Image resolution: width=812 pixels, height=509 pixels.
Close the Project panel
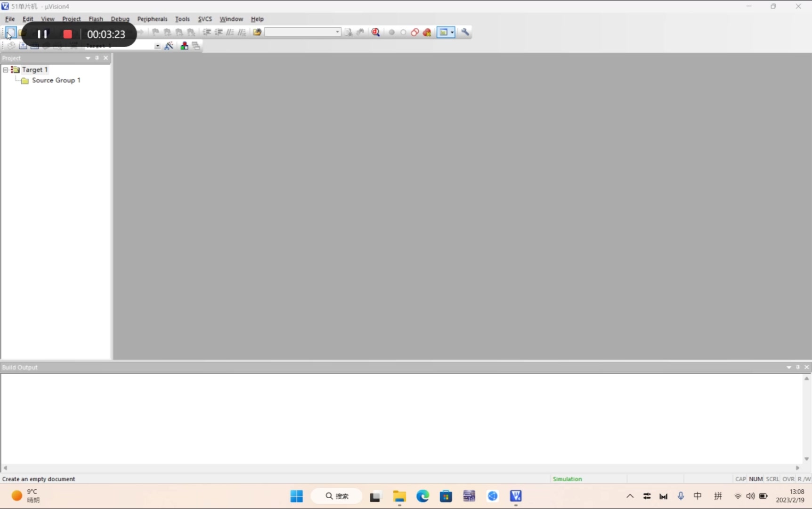pyautogui.click(x=106, y=58)
